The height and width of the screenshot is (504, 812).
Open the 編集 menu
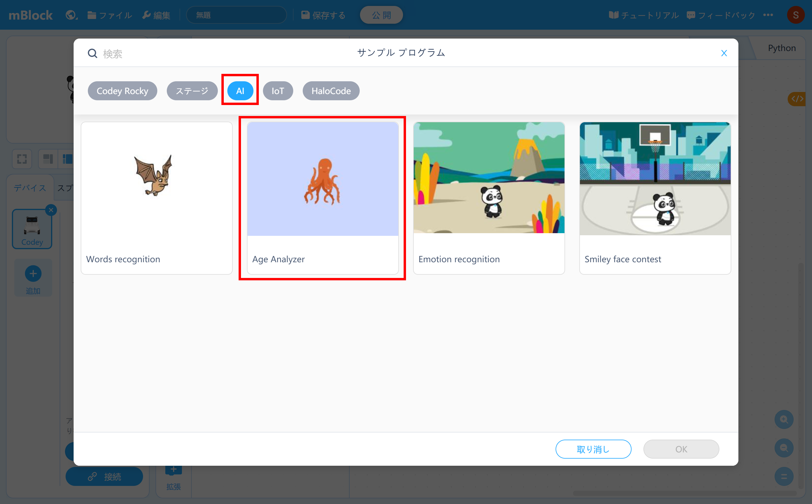tap(156, 15)
